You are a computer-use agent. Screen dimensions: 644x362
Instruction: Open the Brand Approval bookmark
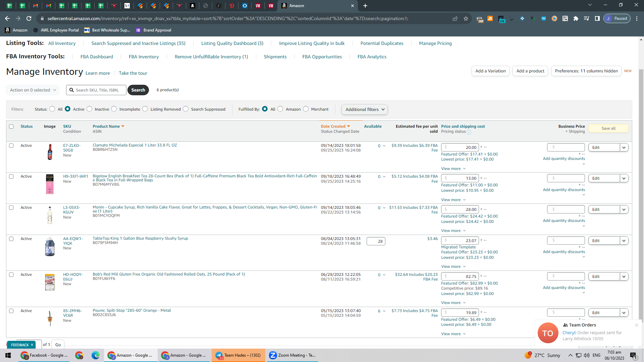pyautogui.click(x=154, y=30)
